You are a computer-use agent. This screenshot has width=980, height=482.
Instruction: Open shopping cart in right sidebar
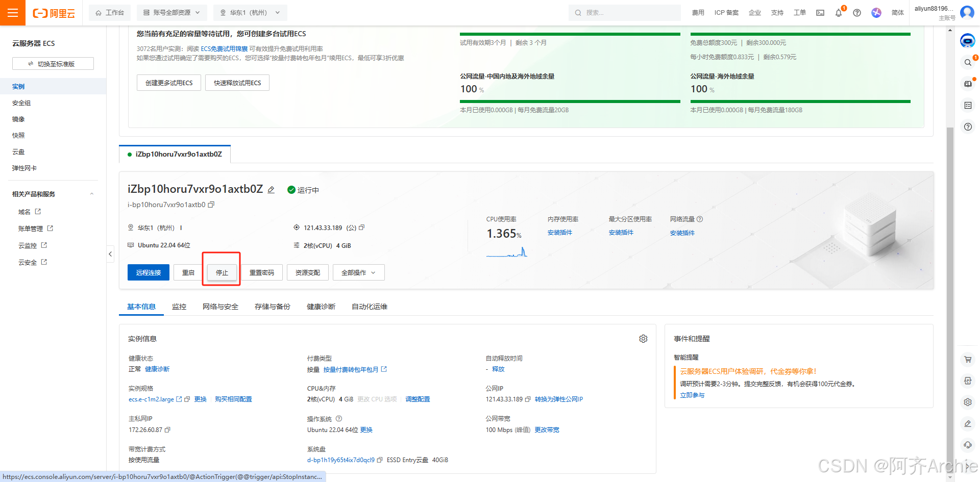968,360
